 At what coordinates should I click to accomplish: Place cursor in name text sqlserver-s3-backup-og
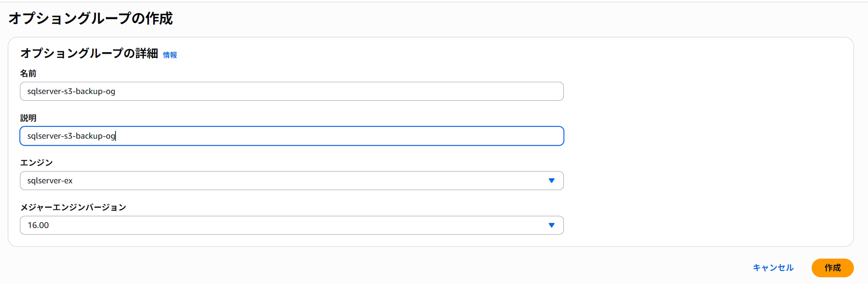point(71,91)
